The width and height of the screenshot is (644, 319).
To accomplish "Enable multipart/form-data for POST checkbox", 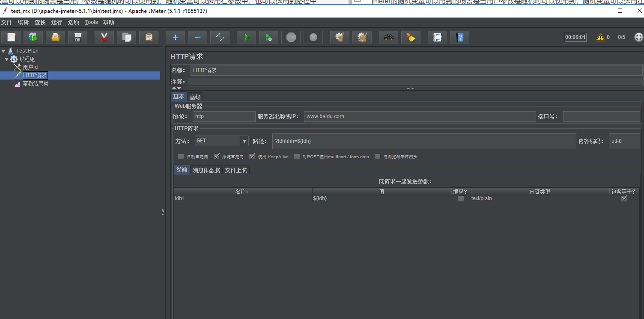I will coord(297,157).
